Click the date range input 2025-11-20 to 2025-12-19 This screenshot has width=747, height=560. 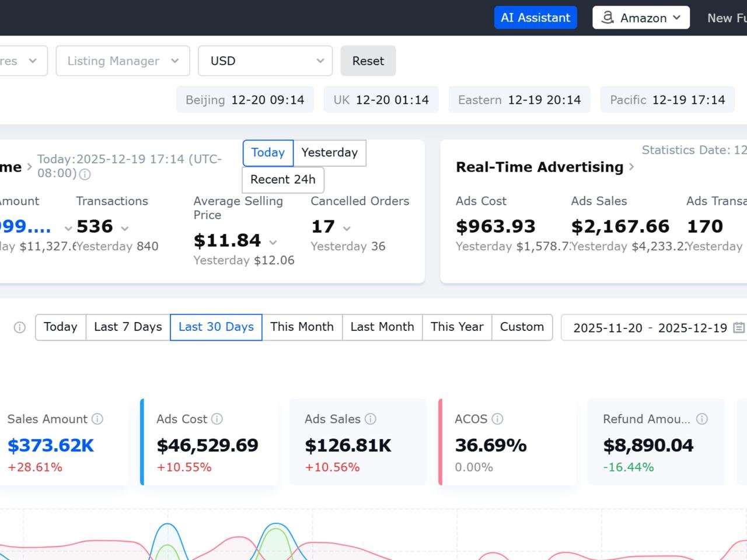pos(650,328)
